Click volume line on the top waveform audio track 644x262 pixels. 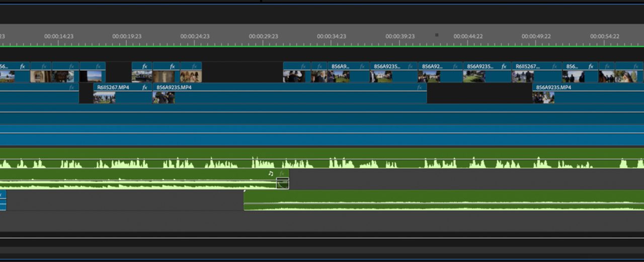pos(322,159)
